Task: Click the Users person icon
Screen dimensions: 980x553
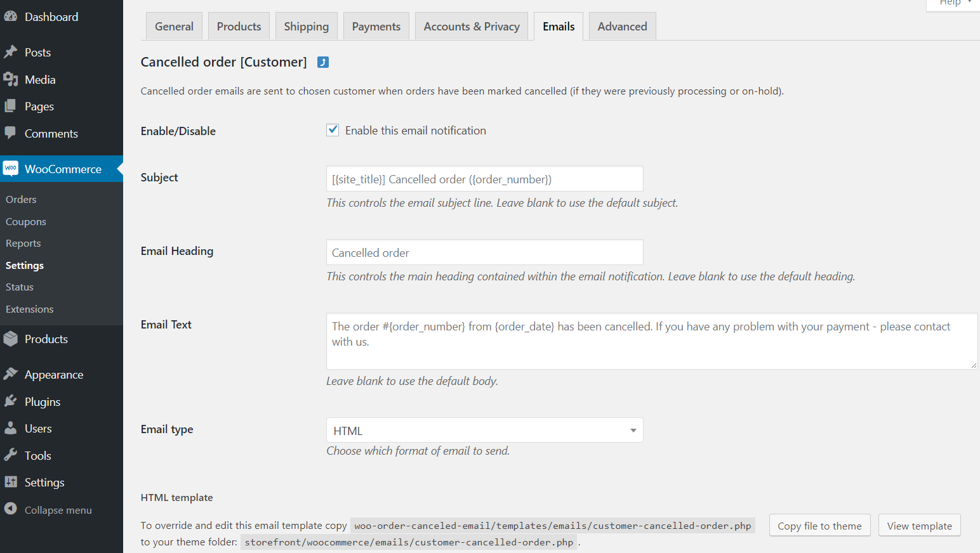Action: pos(10,428)
